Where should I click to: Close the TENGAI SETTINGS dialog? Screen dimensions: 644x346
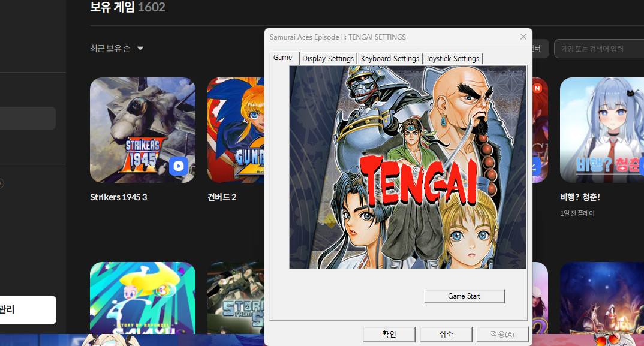tap(523, 37)
